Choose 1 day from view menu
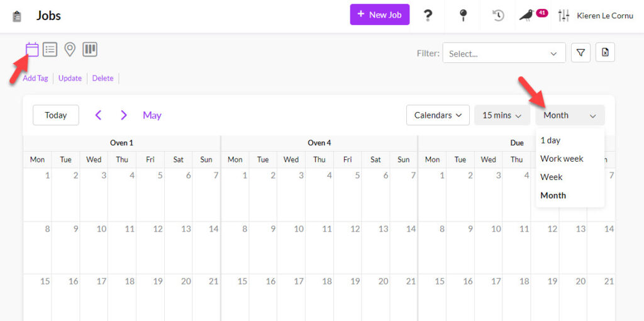This screenshot has height=321, width=644. point(550,140)
